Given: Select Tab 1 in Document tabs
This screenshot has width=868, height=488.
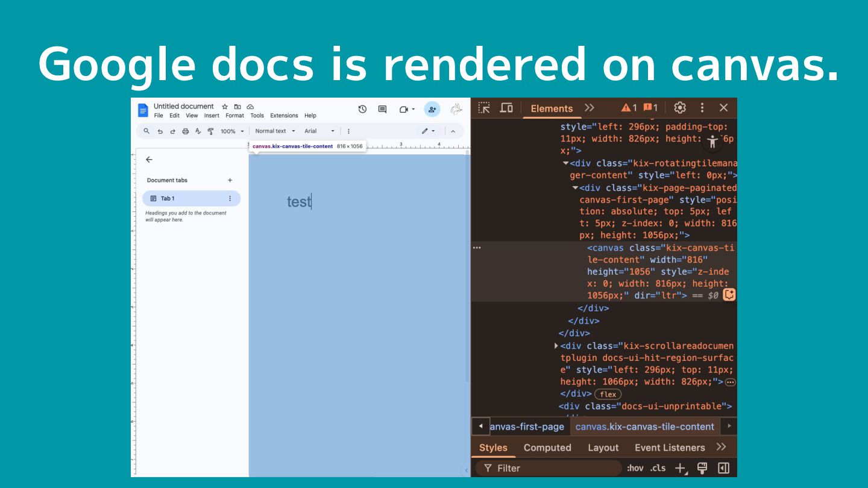Looking at the screenshot, I should point(191,198).
